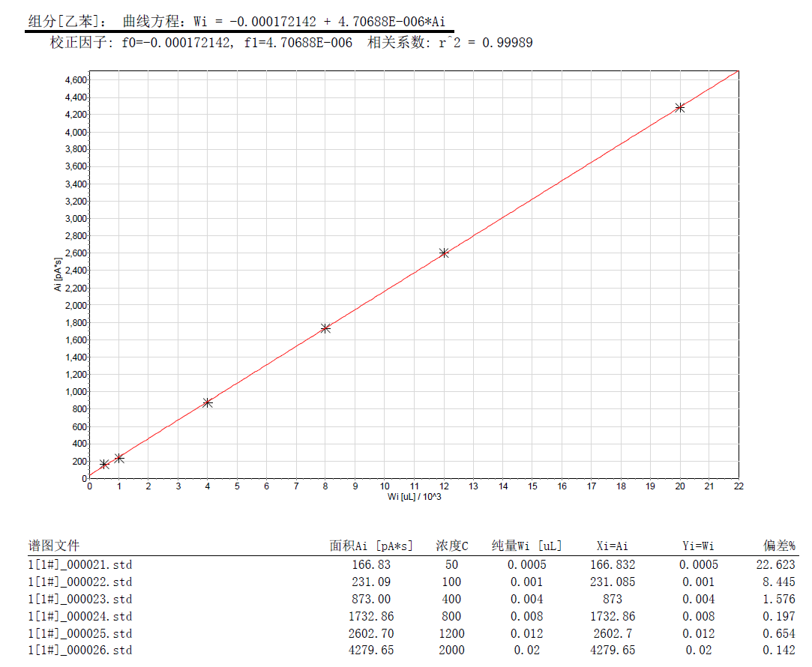Viewport: 812px width, 667px height.
Task: Click the 1[1#]_000026.std file entry
Action: 80,650
